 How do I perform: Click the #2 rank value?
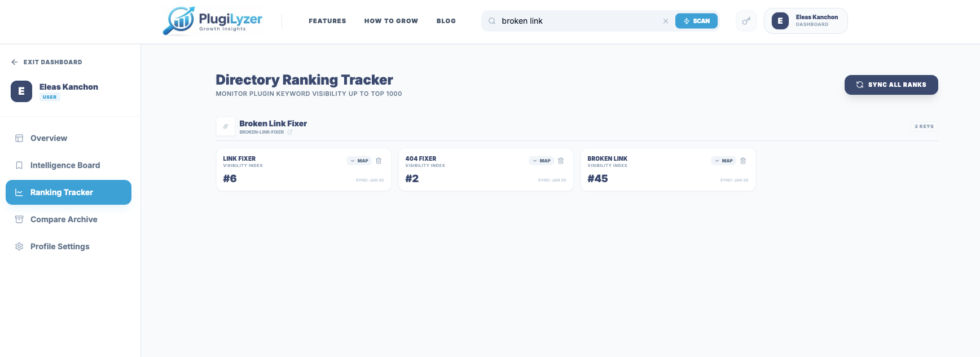pyautogui.click(x=412, y=179)
